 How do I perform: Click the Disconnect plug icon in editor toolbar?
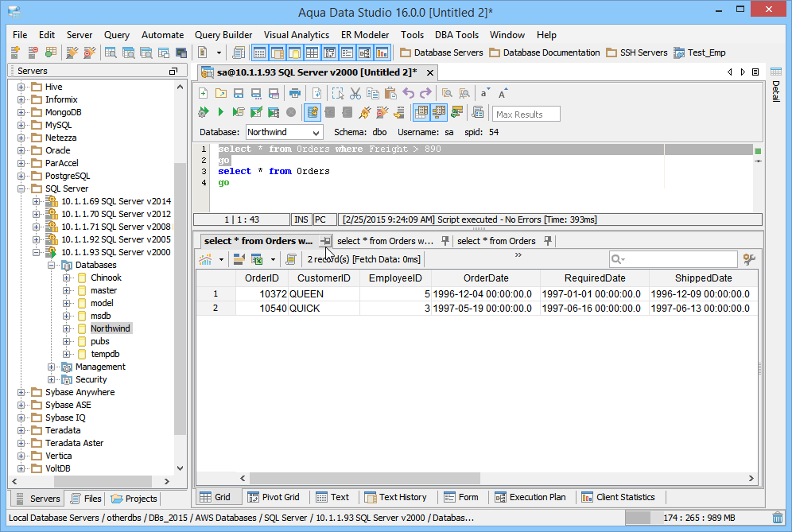click(382, 112)
